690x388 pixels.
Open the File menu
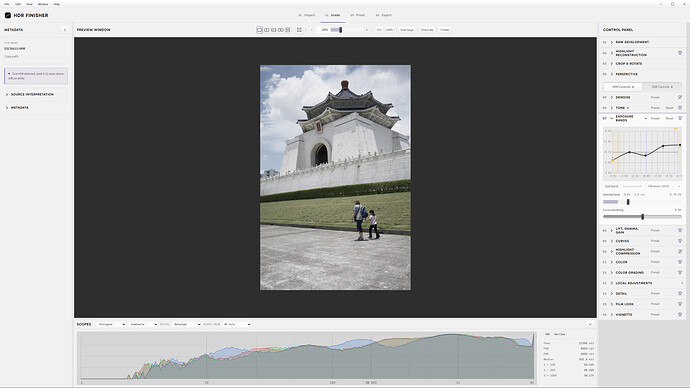coord(7,4)
